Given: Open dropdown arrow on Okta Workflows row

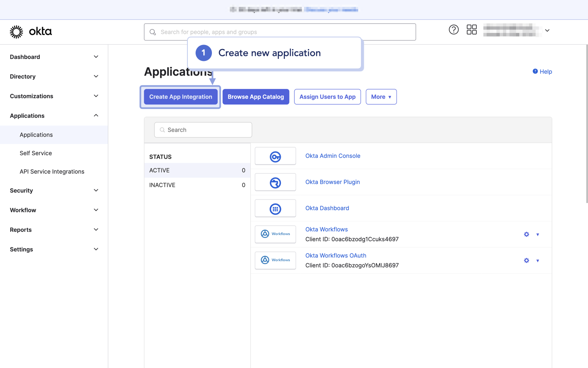Looking at the screenshot, I should tap(538, 234).
